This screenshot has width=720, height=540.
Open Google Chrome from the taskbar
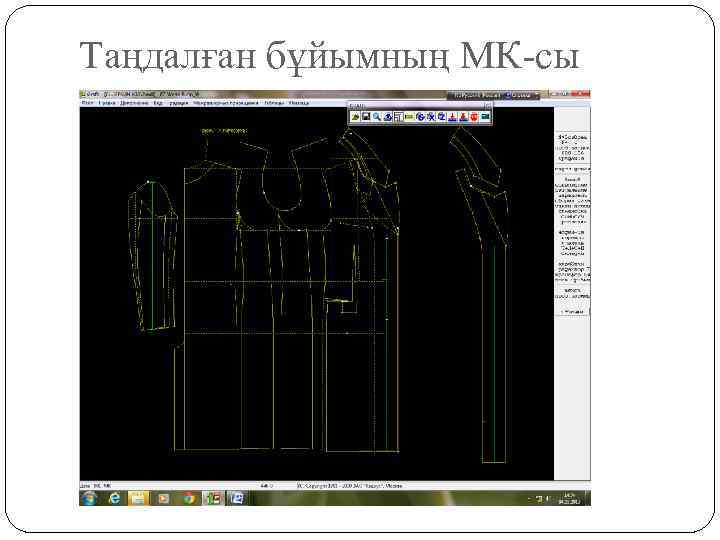tap(188, 498)
